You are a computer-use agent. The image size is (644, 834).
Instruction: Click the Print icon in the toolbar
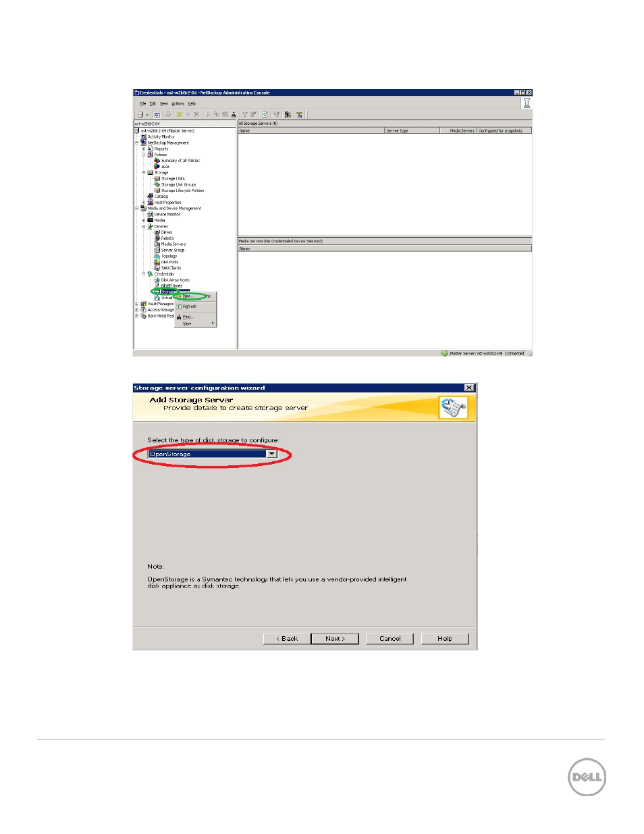click(168, 115)
